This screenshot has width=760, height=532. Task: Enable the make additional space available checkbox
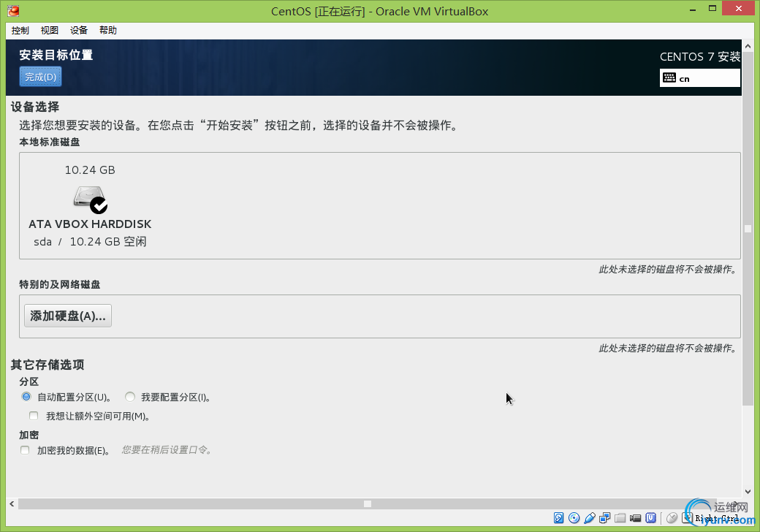coord(34,416)
